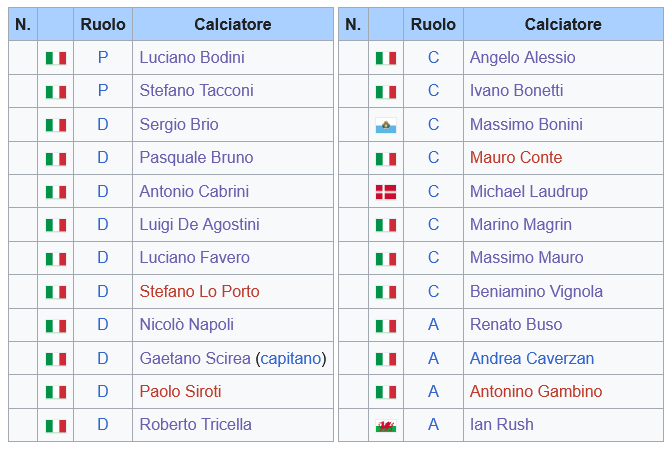Click the capitano link next to Scirea
Viewport: 672px width, 452px height.
pos(291,358)
